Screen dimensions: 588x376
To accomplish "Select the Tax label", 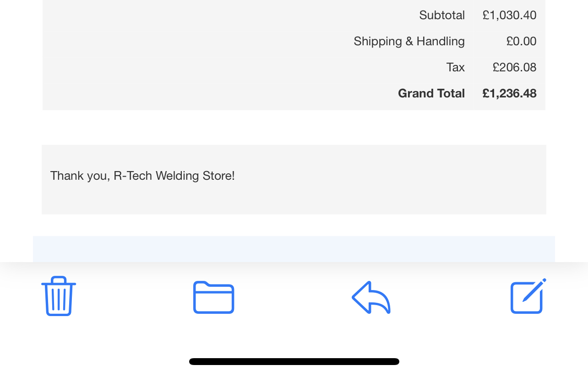I will click(456, 67).
